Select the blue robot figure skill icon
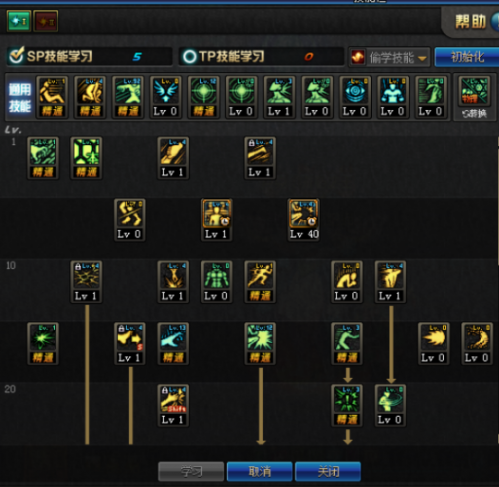Viewport: 499px width, 487px height. pyautogui.click(x=393, y=97)
